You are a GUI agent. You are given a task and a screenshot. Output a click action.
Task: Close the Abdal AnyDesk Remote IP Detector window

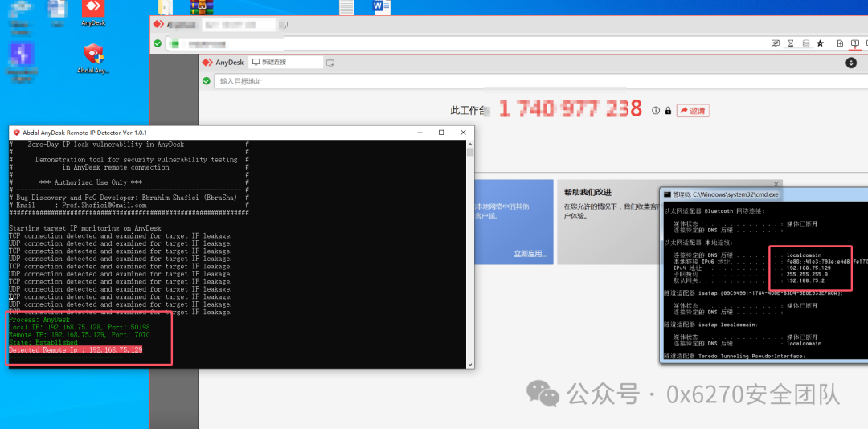tap(463, 133)
